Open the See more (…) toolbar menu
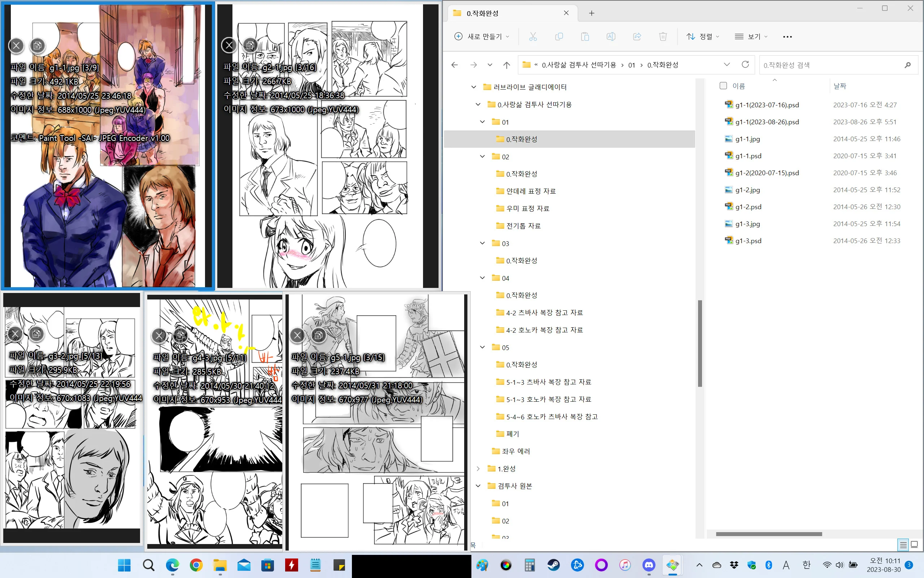The image size is (924, 578). (x=787, y=37)
